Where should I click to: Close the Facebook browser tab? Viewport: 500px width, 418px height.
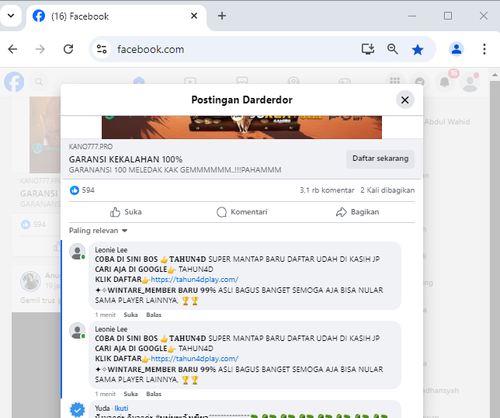click(194, 16)
